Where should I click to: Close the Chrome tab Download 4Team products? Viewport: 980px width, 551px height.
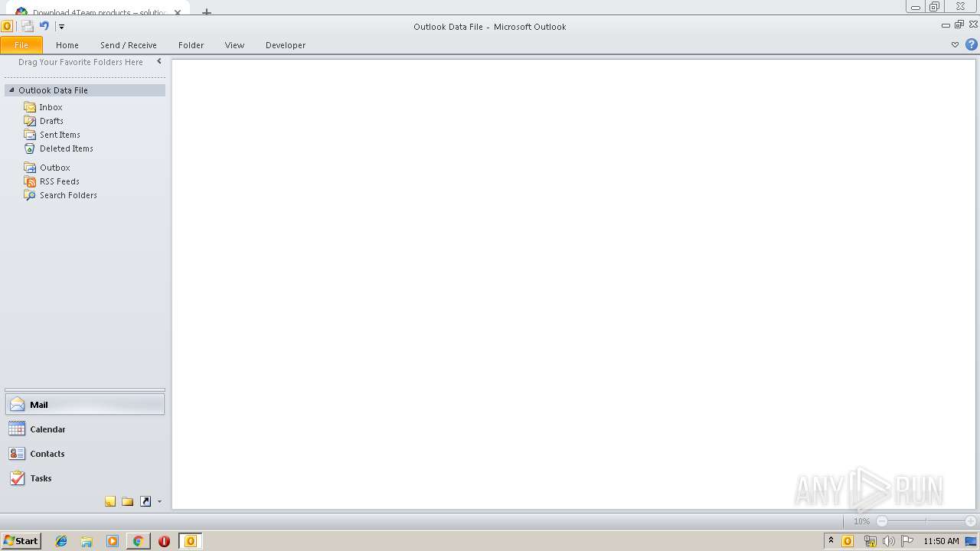[x=177, y=12]
